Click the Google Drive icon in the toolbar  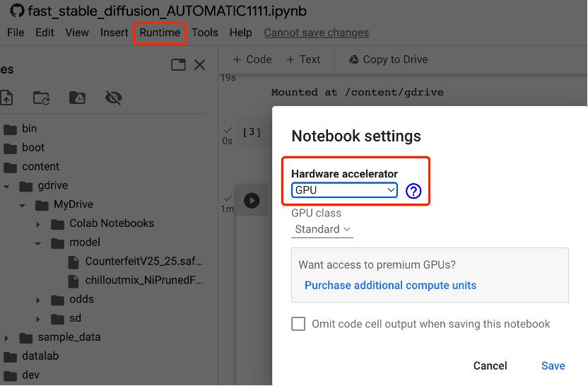353,59
